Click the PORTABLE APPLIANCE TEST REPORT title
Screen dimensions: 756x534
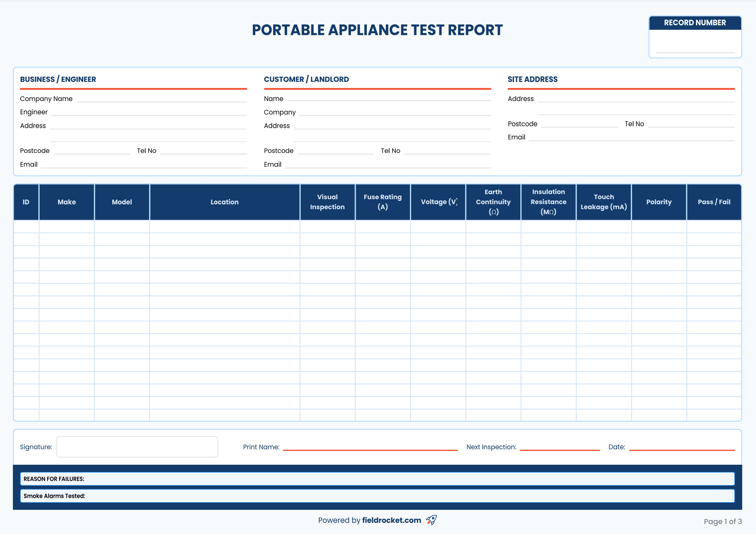(377, 30)
